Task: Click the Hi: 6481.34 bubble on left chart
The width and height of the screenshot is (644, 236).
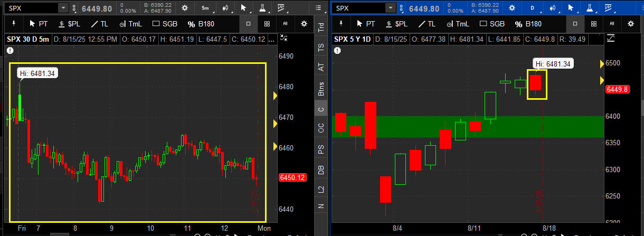Action: click(37, 73)
